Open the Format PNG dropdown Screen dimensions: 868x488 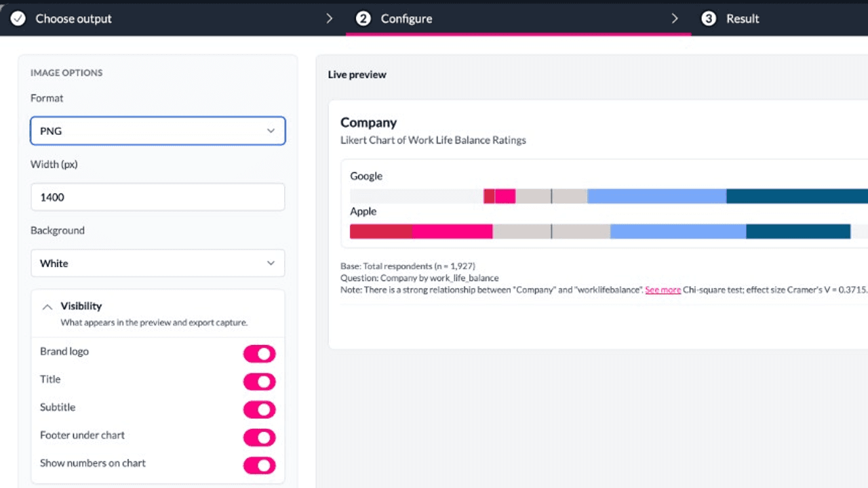(158, 131)
